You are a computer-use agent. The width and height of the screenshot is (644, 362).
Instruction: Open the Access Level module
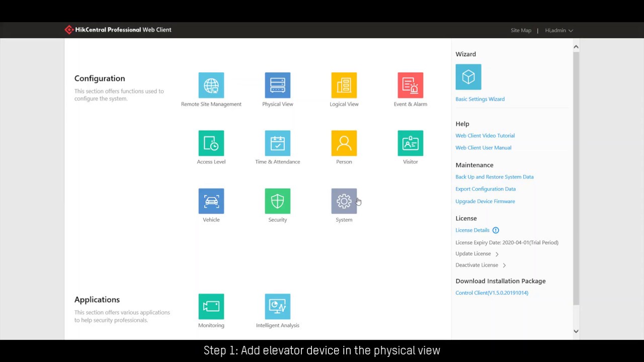tap(211, 143)
